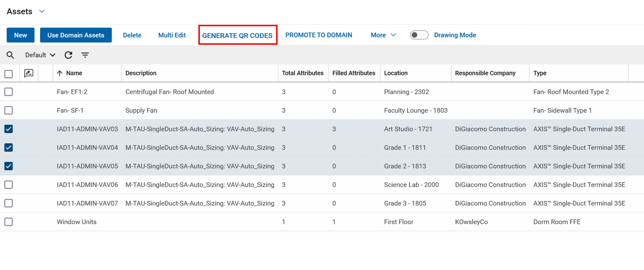Screen dimensions: 644x270
Task: Open the filter lines icon
Action: 85,55
